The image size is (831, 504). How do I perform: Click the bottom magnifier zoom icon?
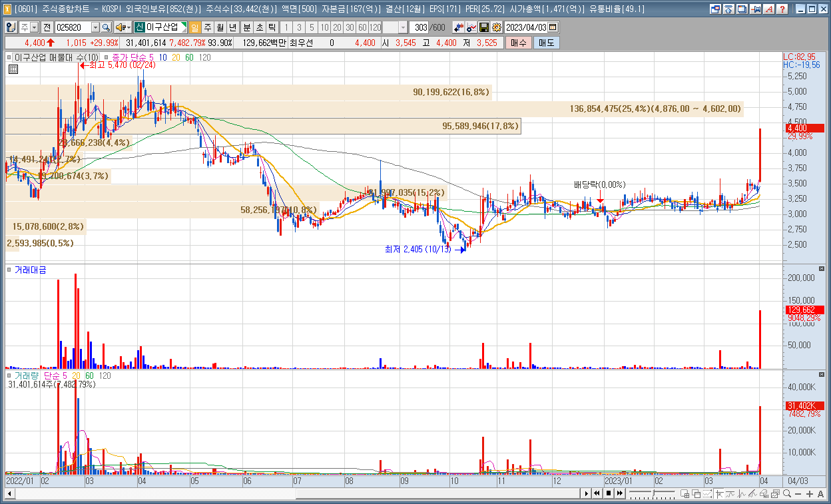pyautogui.click(x=787, y=494)
